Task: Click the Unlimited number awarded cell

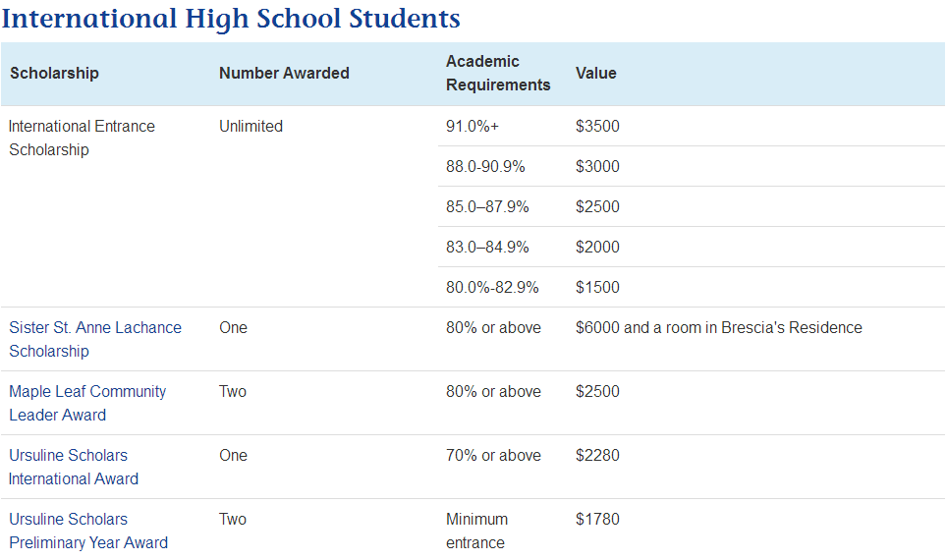Action: [251, 127]
